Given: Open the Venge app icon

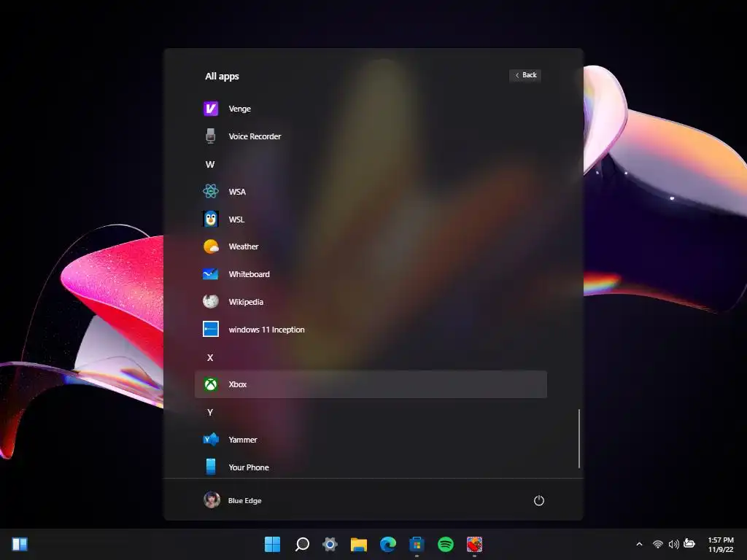Looking at the screenshot, I should point(211,109).
